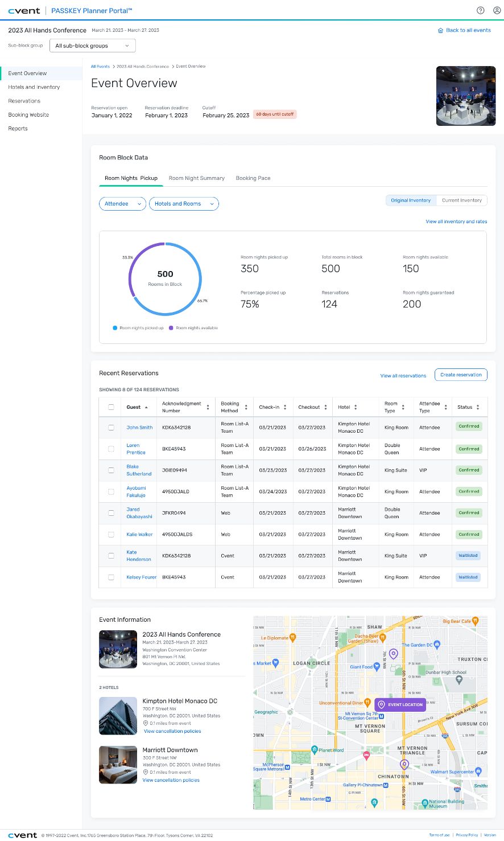Select all reservations header checkbox
This screenshot has width=504, height=841.
pos(111,407)
